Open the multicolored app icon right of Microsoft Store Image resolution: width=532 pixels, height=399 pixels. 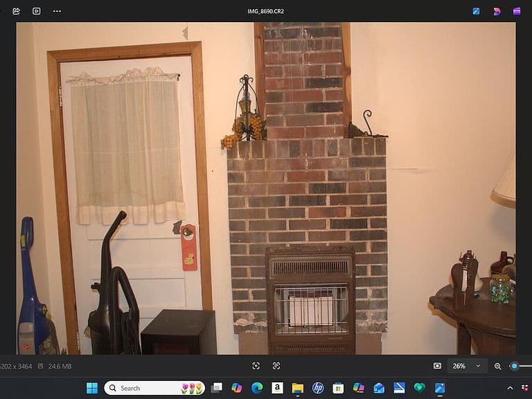[x=358, y=388]
